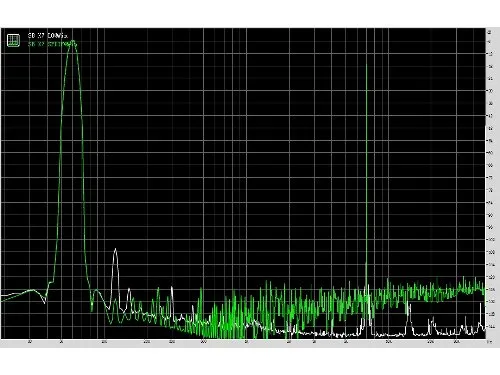Click the 30 label on the frequency axis
The width and height of the screenshot is (500, 375).
point(30,342)
